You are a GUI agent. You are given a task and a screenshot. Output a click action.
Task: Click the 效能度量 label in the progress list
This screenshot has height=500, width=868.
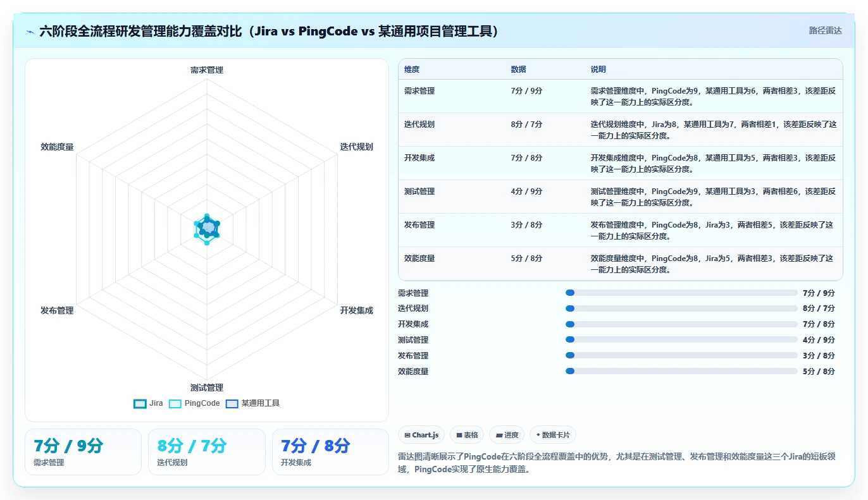click(413, 372)
